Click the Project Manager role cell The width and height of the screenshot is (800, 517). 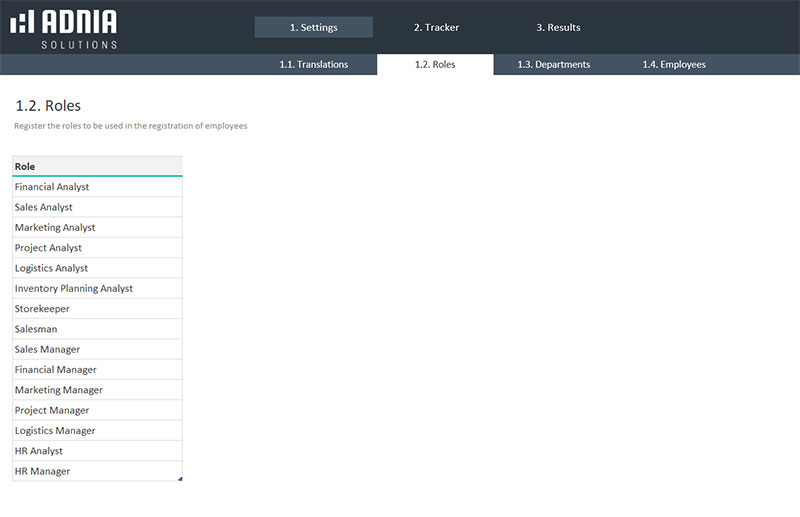pyautogui.click(x=97, y=411)
